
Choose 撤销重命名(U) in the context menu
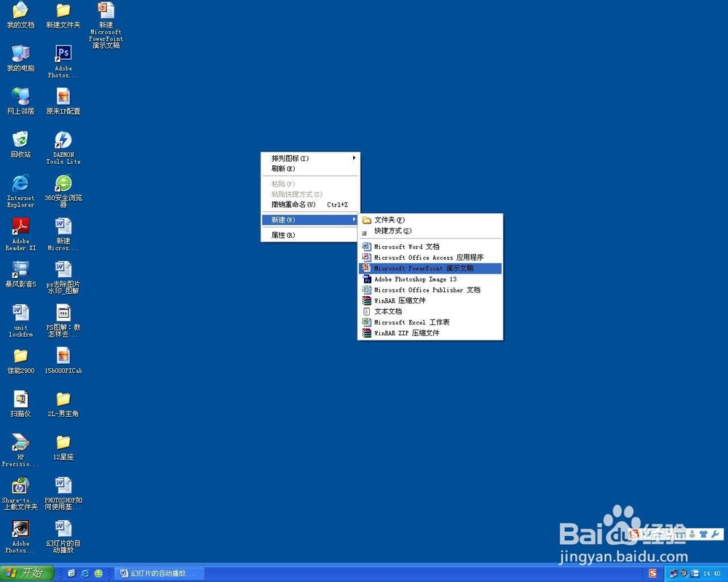pos(310,204)
